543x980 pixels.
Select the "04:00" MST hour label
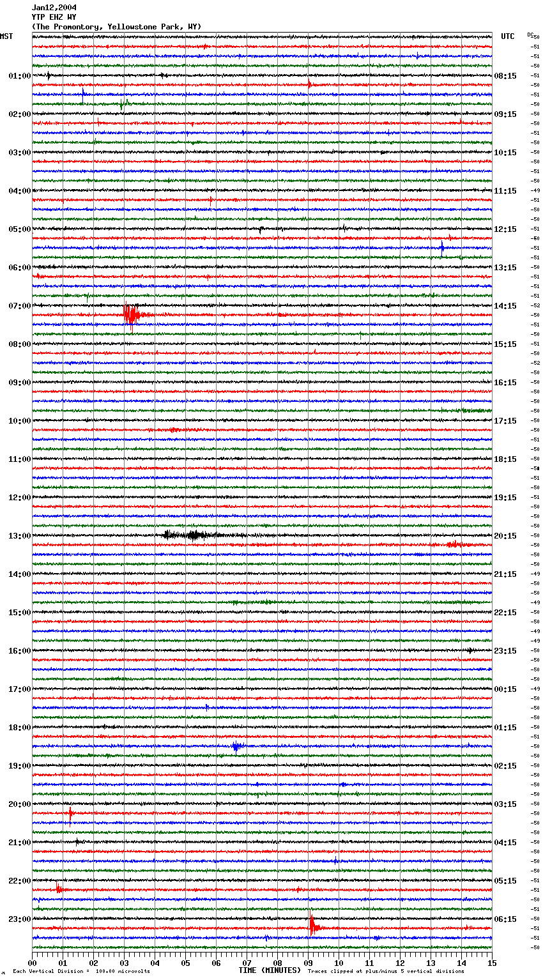coord(19,191)
